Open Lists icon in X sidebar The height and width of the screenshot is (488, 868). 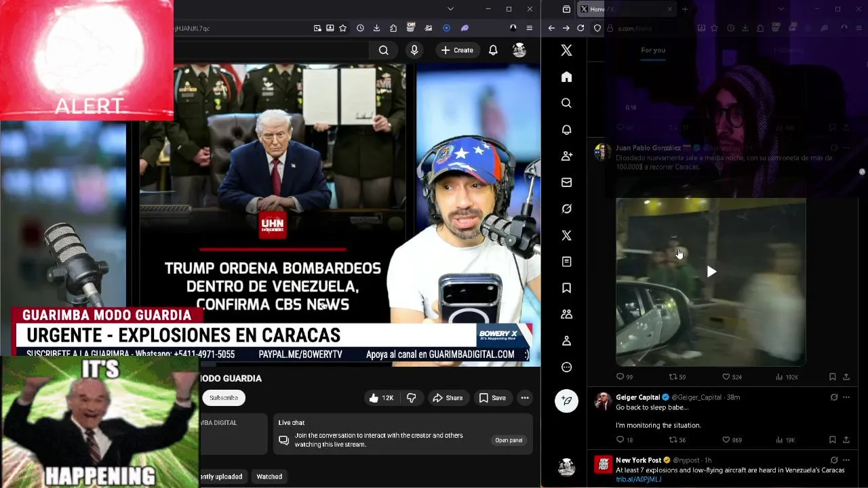(x=566, y=262)
